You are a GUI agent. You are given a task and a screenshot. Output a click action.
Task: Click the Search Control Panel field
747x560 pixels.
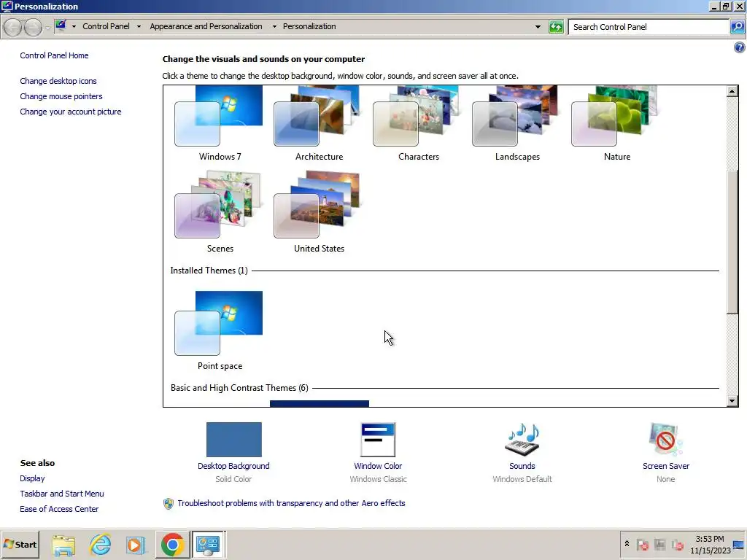pyautogui.click(x=649, y=27)
